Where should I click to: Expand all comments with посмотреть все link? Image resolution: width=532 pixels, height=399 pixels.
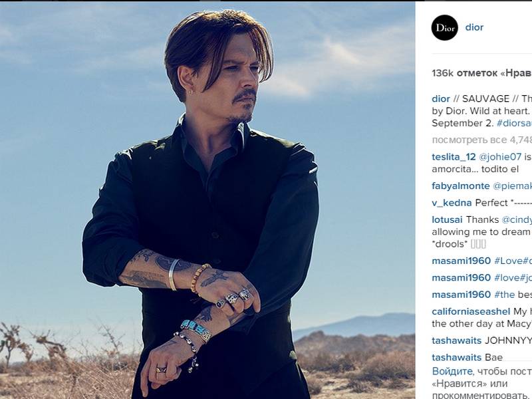[x=481, y=140]
